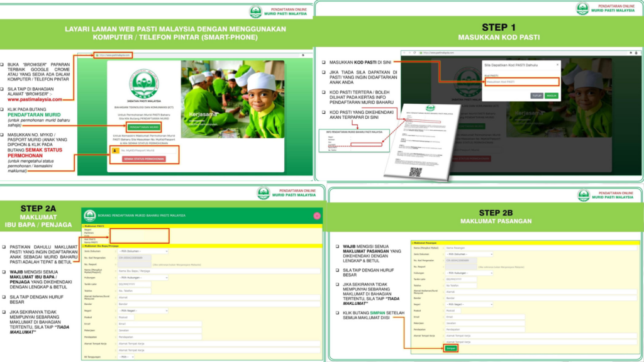
Task: Click the pink close icon on Borang header
Action: [316, 216]
